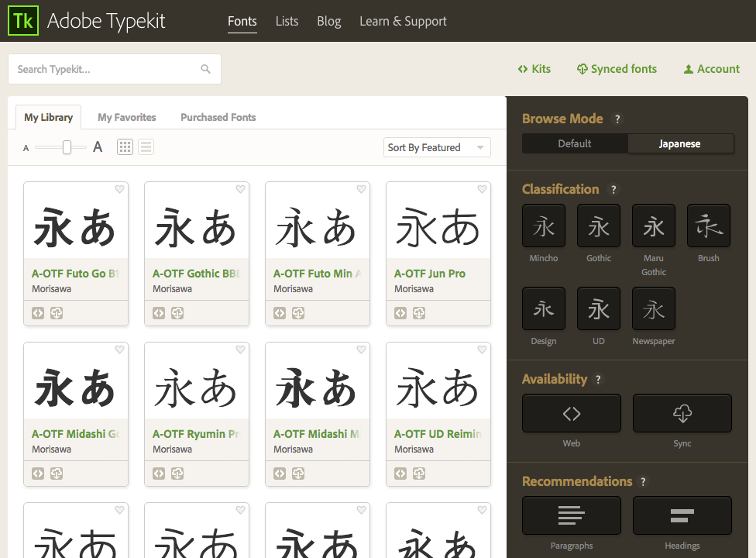Show help for Browse Mode
Viewport: 756px width, 558px height.
tap(617, 119)
